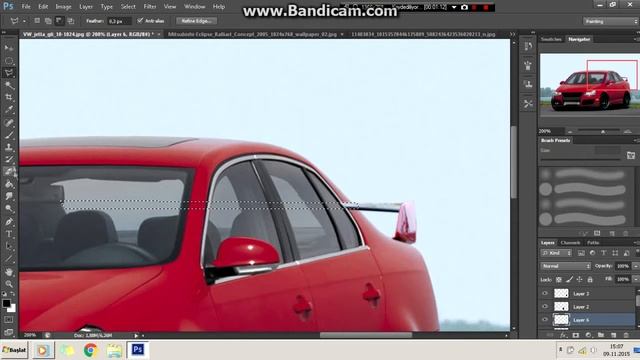Open the Clone Source panel icon
Image resolution: width=640 pixels, height=360 pixels.
coord(528,84)
